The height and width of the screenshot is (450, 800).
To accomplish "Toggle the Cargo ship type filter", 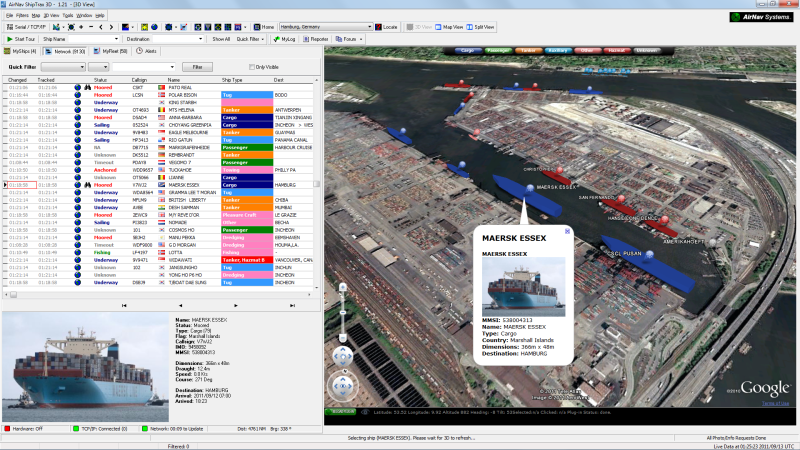I will tap(466, 49).
